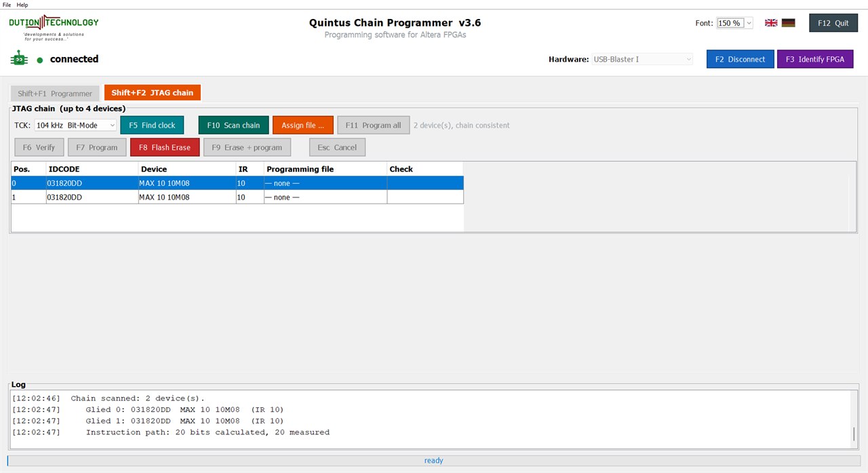
Task: Click the "Glied 0: 031820DD" log line
Action: click(x=184, y=410)
